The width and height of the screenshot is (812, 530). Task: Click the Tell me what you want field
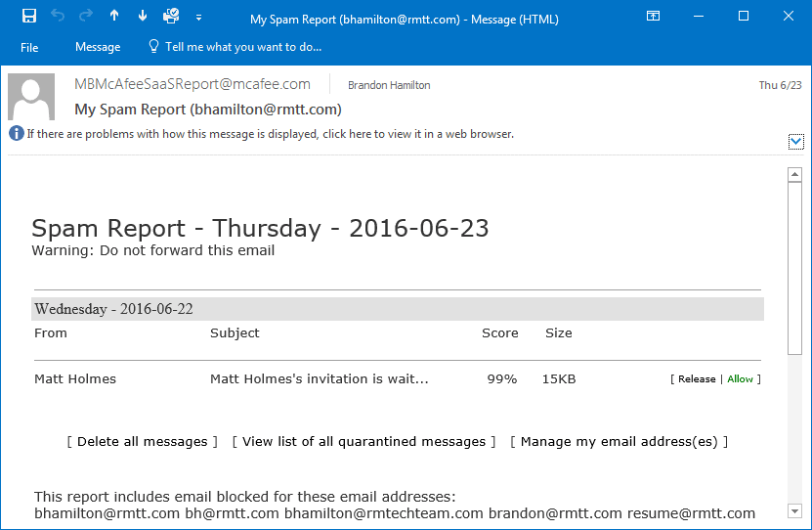pos(243,47)
